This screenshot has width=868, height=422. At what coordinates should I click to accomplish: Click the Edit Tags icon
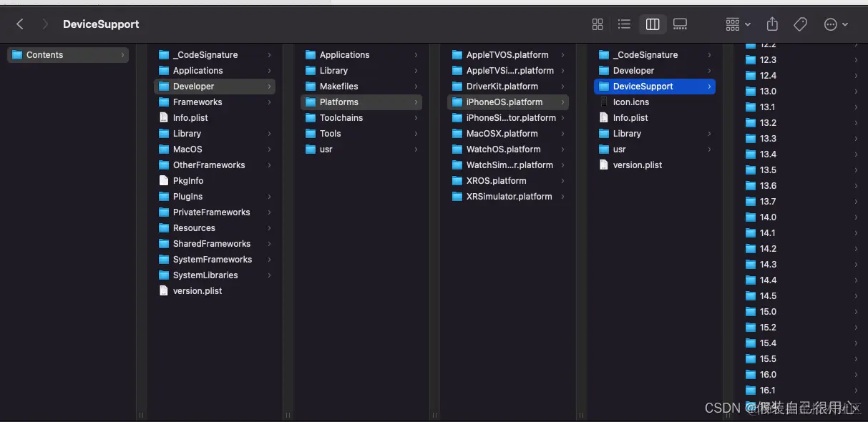coord(801,24)
